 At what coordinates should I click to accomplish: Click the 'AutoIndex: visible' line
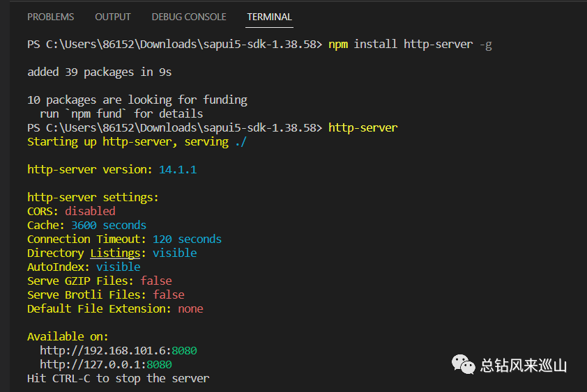click(x=84, y=267)
